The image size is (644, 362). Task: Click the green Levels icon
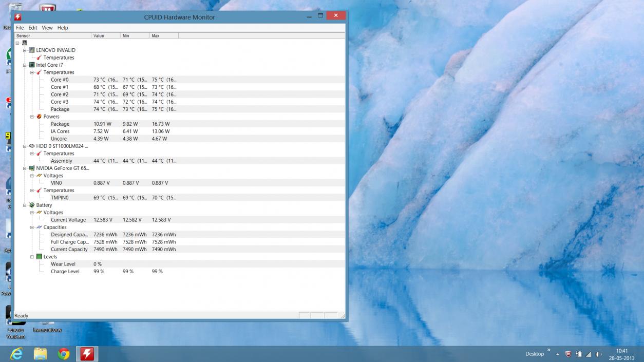pyautogui.click(x=39, y=257)
